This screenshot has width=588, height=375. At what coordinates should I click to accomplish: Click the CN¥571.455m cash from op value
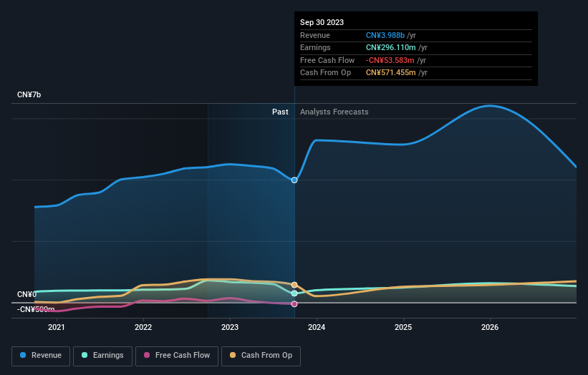(391, 73)
